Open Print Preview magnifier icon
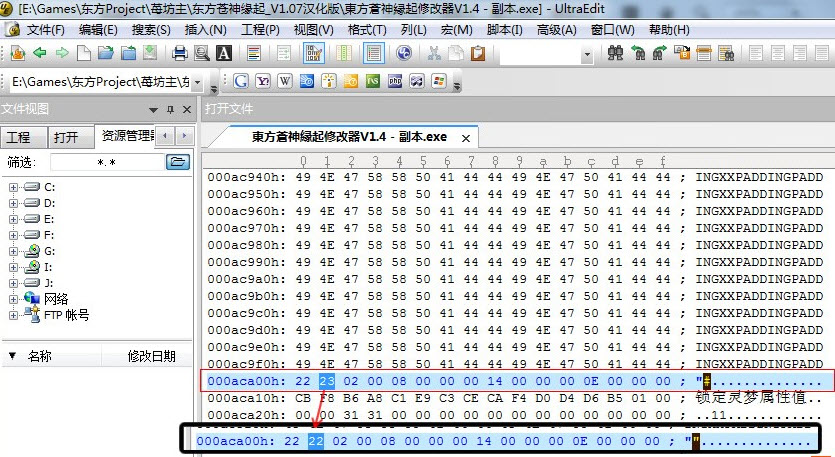835x457 pixels. point(202,53)
